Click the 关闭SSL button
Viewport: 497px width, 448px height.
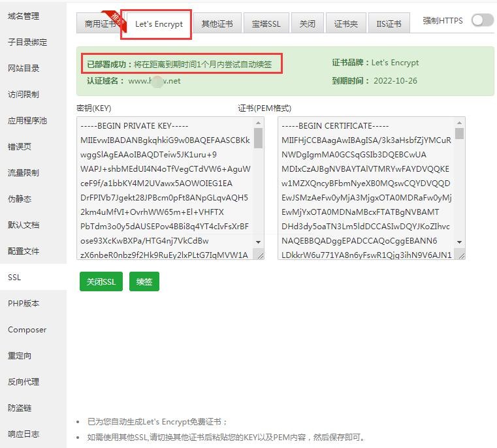pyautogui.click(x=101, y=281)
